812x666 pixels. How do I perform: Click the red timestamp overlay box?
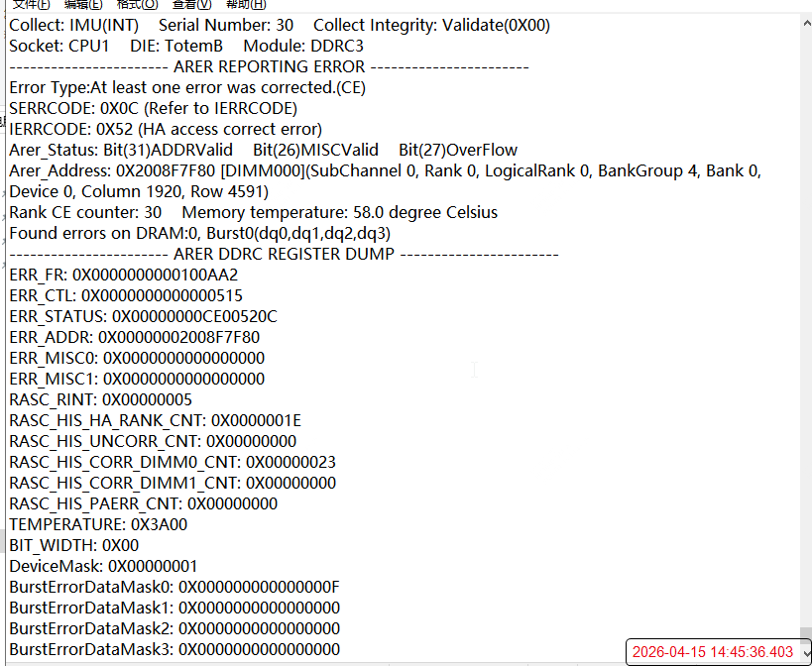click(x=714, y=651)
